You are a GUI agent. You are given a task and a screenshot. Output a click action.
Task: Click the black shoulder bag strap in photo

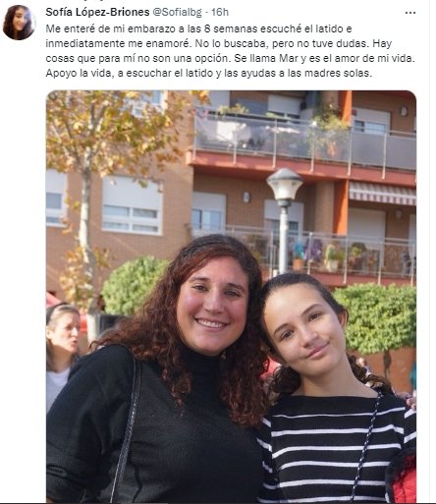pyautogui.click(x=128, y=425)
